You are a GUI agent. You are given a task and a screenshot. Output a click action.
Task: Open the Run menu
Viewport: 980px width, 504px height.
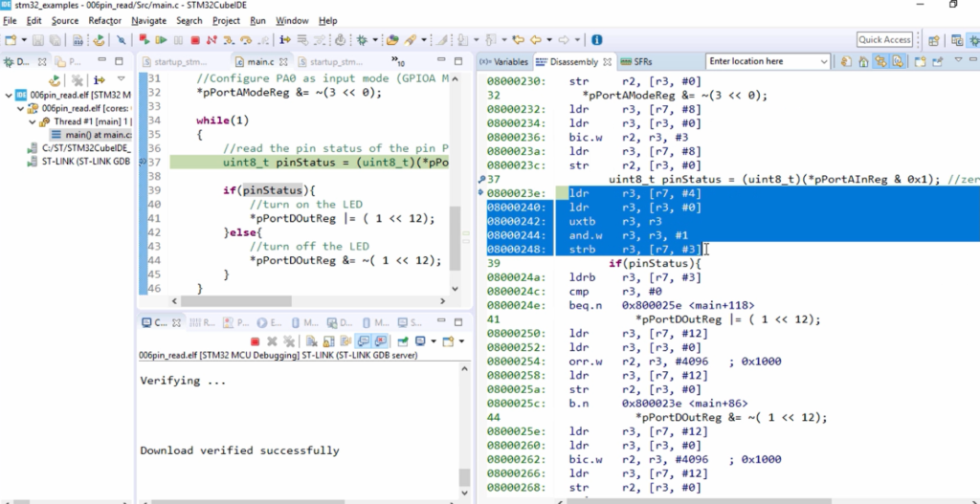[x=257, y=21]
